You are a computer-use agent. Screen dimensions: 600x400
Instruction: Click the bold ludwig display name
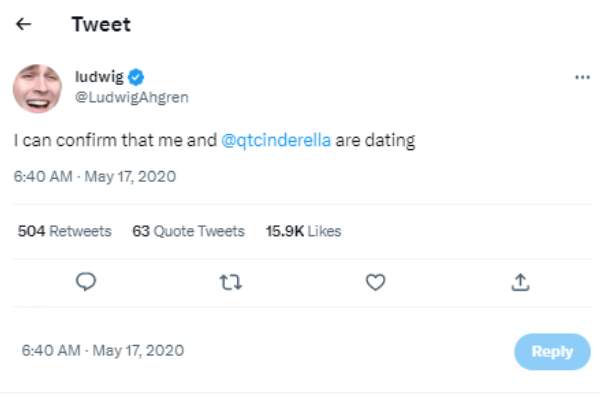(x=99, y=78)
